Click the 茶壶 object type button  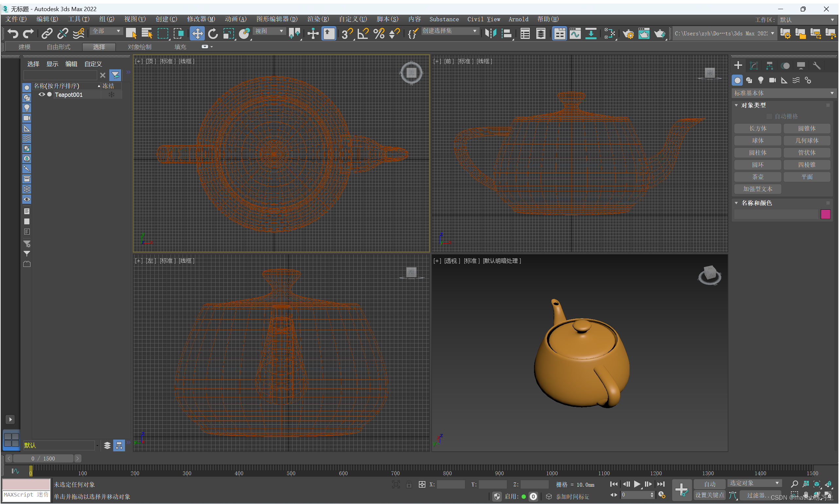pos(758,177)
